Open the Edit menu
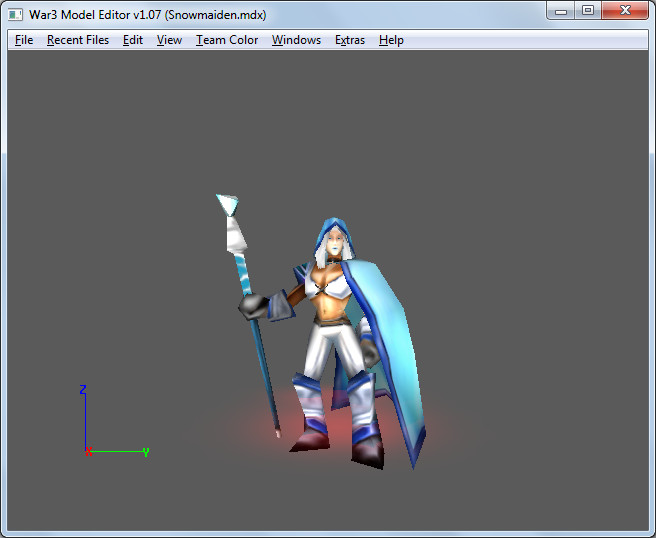The width and height of the screenshot is (656, 538). [133, 40]
